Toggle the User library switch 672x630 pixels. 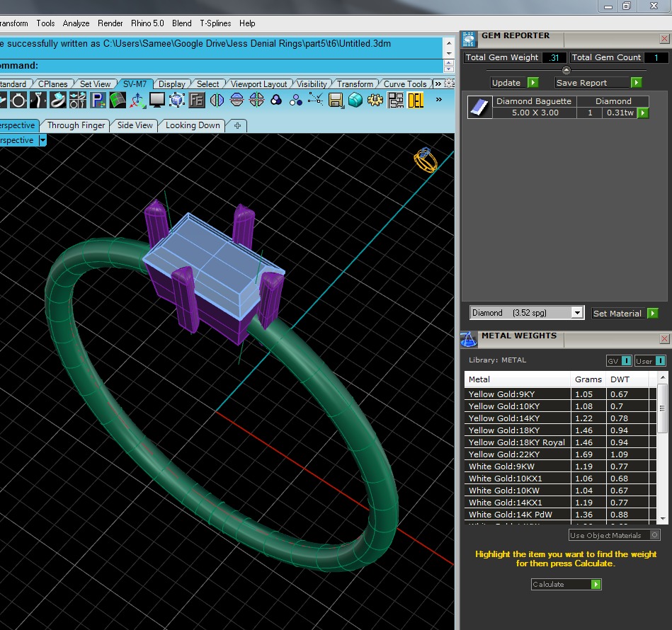[x=660, y=360]
